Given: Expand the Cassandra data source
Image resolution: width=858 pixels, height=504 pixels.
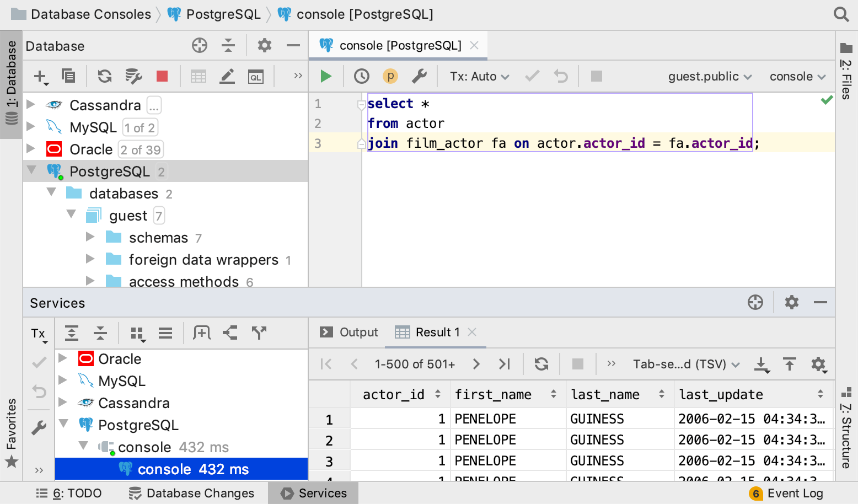Looking at the screenshot, I should (x=31, y=104).
